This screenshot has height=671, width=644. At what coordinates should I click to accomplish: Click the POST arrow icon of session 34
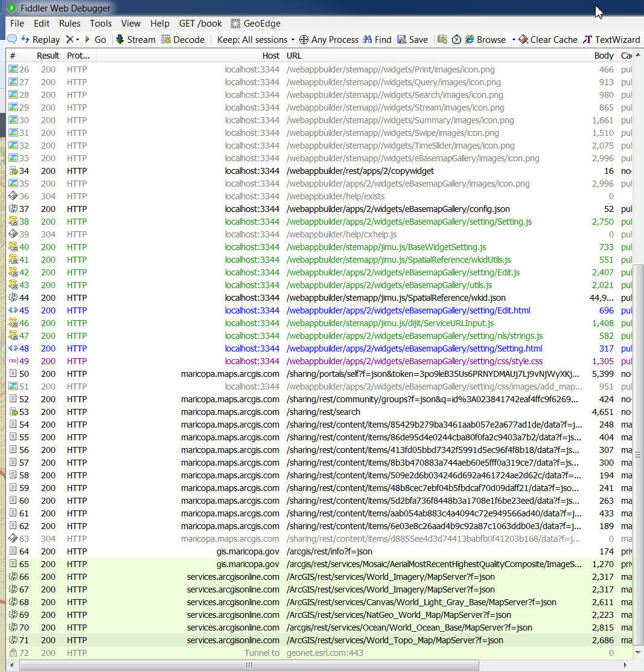click(13, 171)
